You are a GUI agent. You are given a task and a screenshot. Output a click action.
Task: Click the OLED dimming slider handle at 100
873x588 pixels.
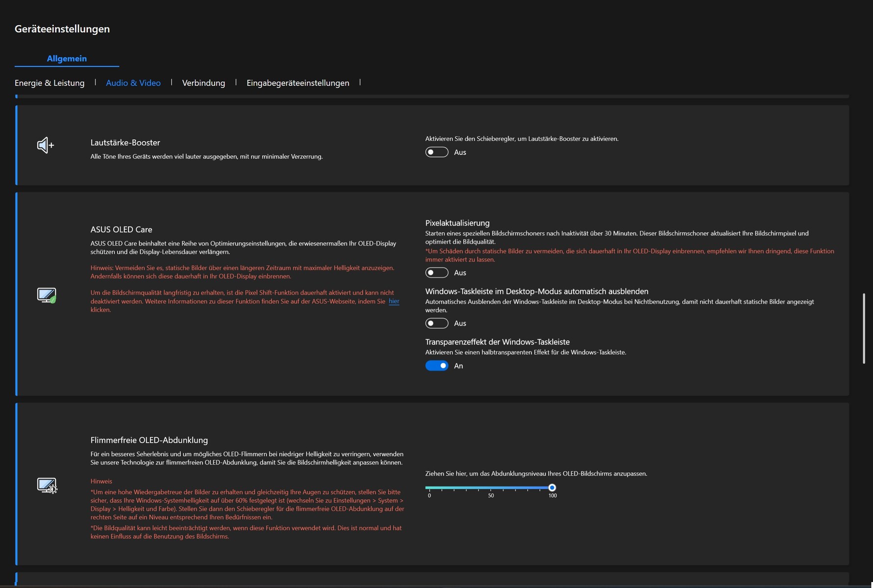pos(552,488)
